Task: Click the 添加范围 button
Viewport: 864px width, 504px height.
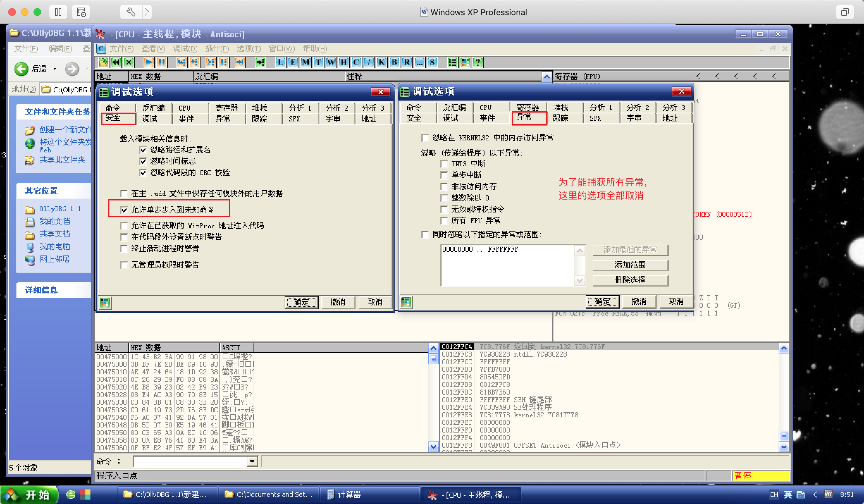Action: (630, 265)
